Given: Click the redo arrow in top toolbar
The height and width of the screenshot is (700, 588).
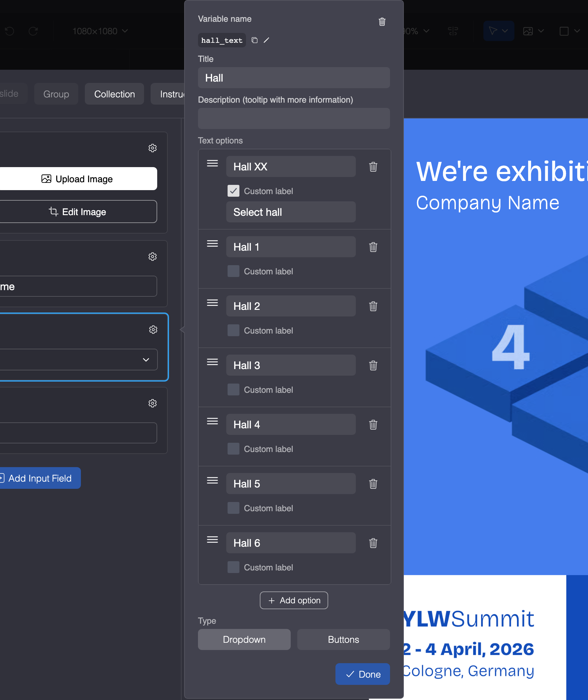Looking at the screenshot, I should pos(33,31).
